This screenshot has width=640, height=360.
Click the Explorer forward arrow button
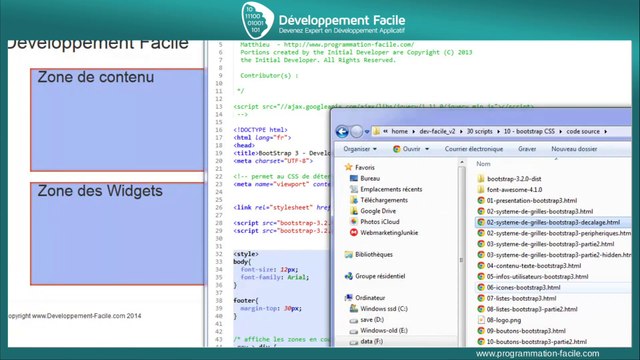(x=356, y=131)
